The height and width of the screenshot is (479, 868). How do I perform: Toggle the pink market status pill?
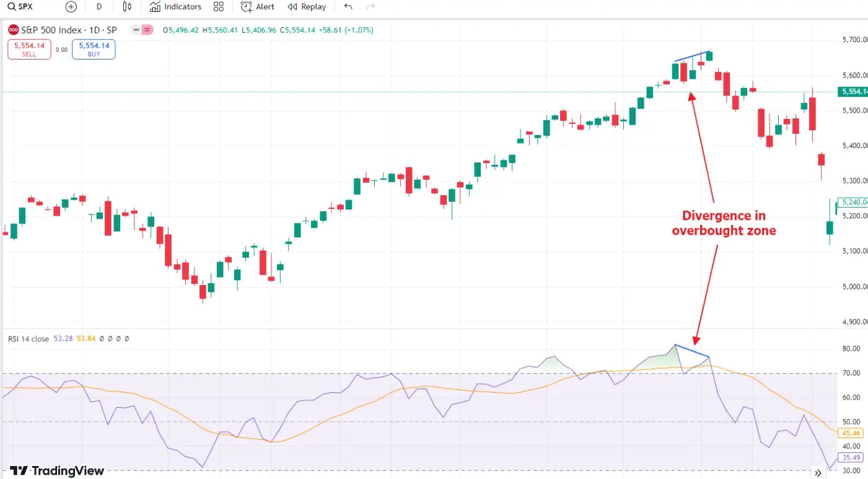coord(147,30)
